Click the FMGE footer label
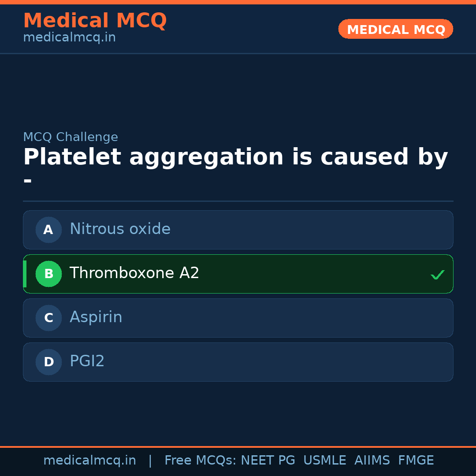The width and height of the screenshot is (476, 476). [416, 460]
